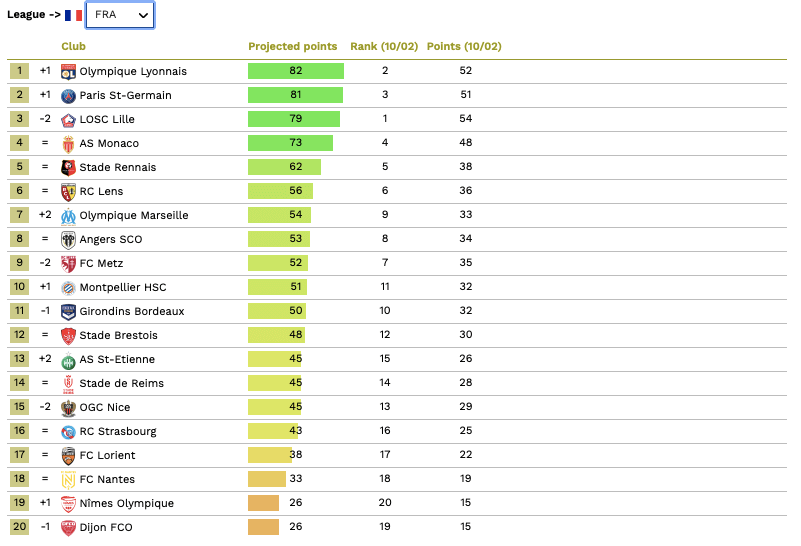Viewport: 801px width, 546px height.
Task: Click the LOSC Lille club crest
Action: click(x=68, y=119)
